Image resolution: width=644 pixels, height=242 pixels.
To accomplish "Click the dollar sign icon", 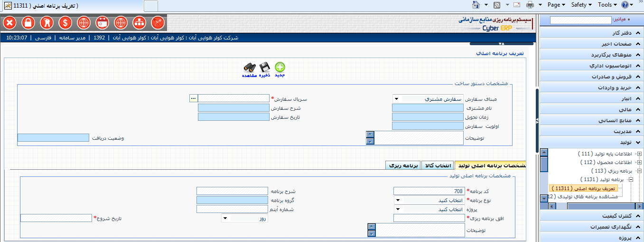I will click(x=65, y=22).
